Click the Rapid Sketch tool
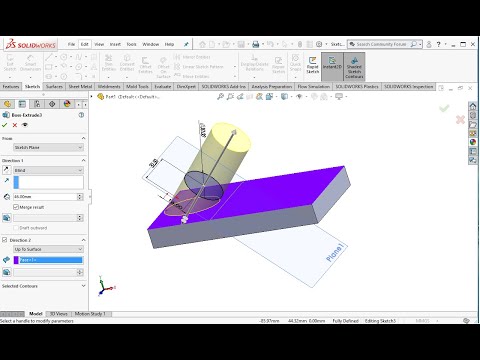This screenshot has width=480, height=360. coord(312,65)
